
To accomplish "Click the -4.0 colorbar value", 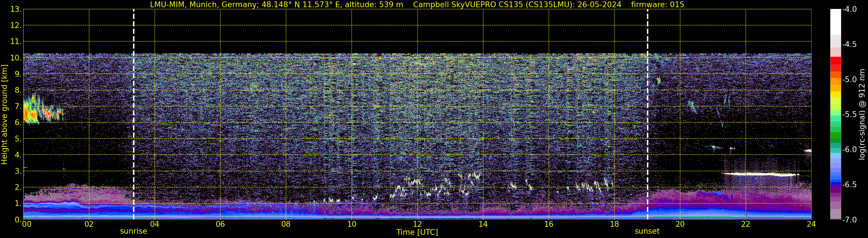I will pos(849,10).
